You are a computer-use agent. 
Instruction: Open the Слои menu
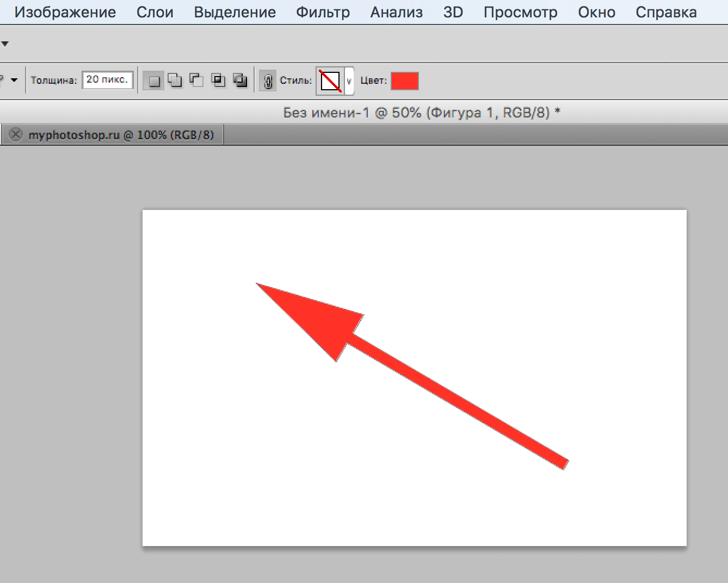[155, 12]
